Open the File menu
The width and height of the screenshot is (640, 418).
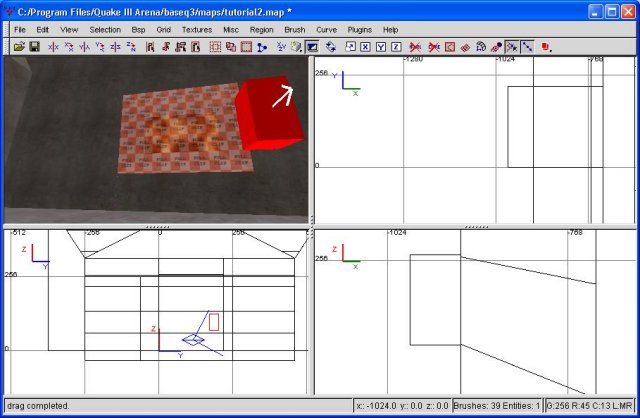[20, 29]
